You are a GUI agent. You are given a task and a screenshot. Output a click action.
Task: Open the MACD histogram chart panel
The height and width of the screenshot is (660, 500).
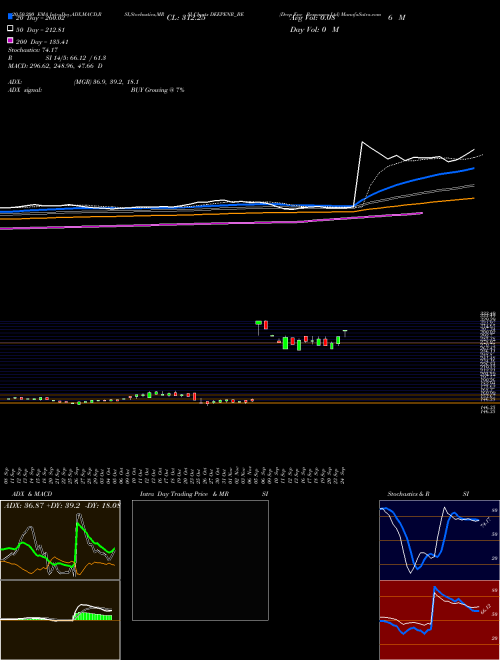(x=60, y=620)
